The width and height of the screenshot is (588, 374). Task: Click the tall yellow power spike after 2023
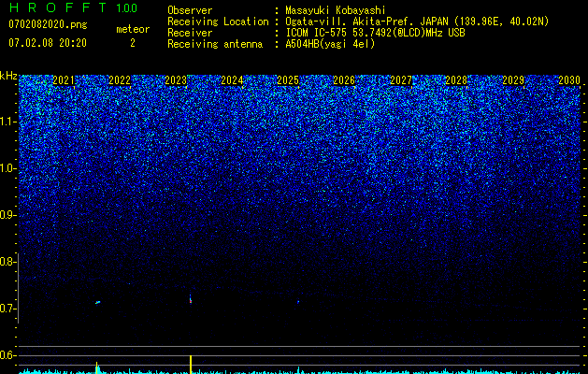191,365
